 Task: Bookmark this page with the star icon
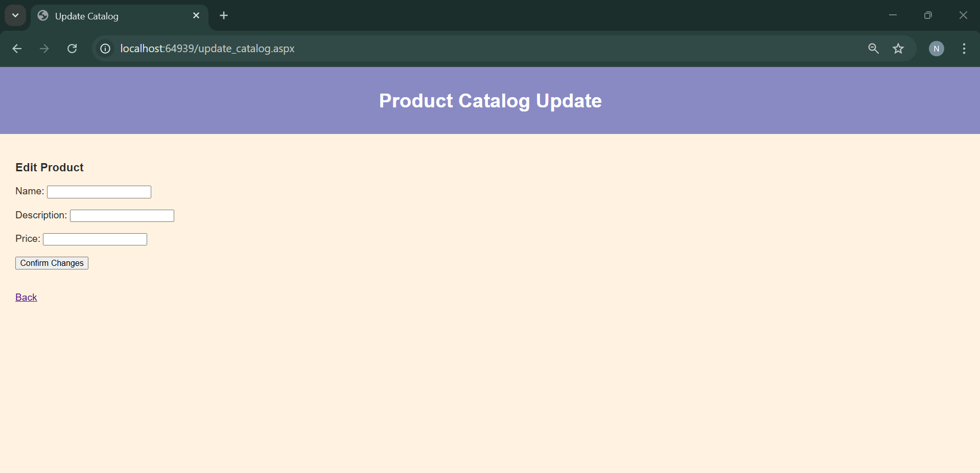point(899,49)
